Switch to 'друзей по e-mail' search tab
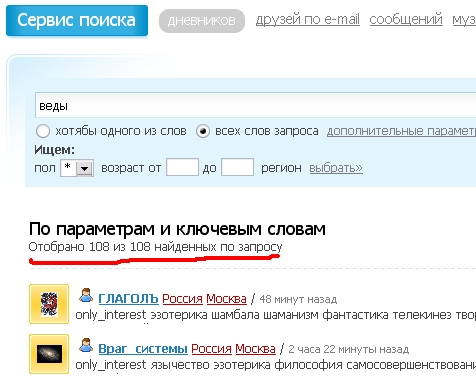This screenshot has width=476, height=379. tap(308, 20)
